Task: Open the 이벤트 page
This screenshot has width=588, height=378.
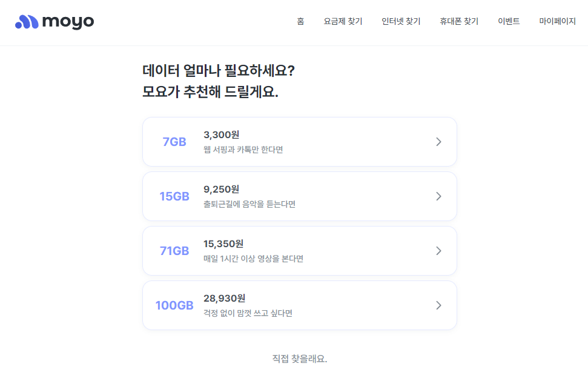Action: 509,21
